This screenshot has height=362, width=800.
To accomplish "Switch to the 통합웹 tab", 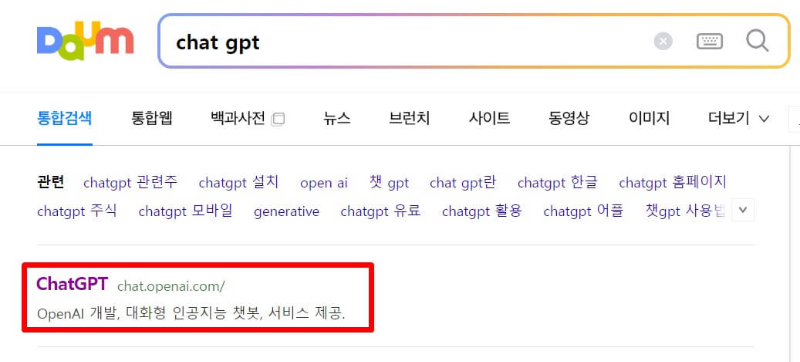I will pyautogui.click(x=152, y=118).
